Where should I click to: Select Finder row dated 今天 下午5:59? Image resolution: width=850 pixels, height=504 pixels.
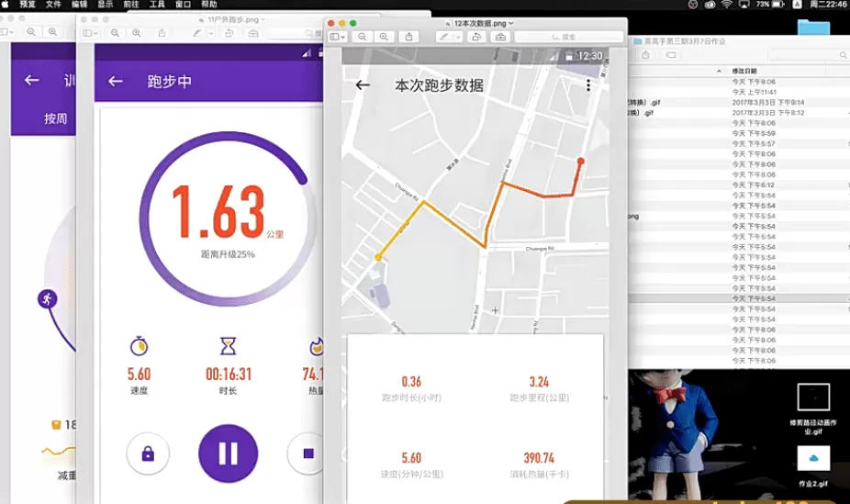click(x=739, y=133)
